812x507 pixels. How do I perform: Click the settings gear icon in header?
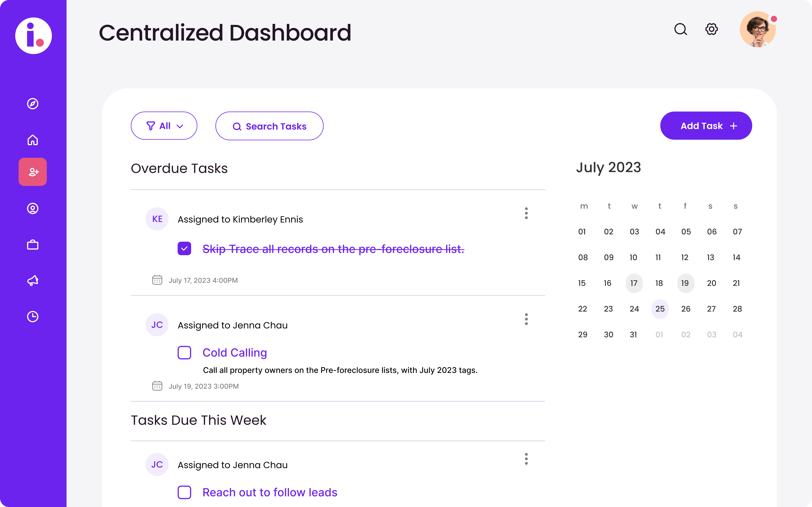(x=711, y=29)
